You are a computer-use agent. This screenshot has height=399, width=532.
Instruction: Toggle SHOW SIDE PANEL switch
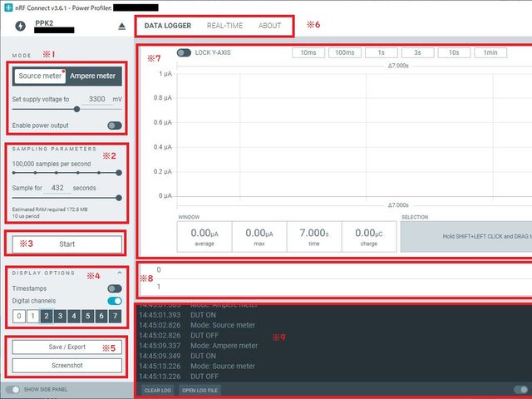pos(12,390)
